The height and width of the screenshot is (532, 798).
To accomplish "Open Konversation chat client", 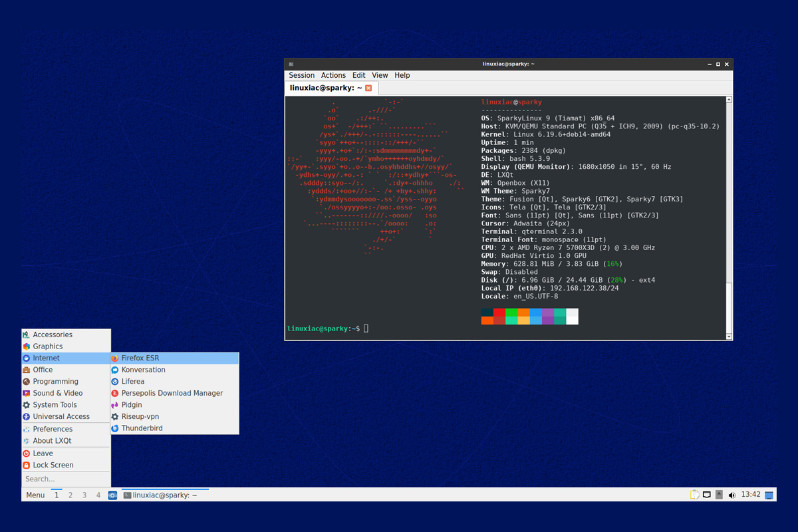I will coord(174,370).
